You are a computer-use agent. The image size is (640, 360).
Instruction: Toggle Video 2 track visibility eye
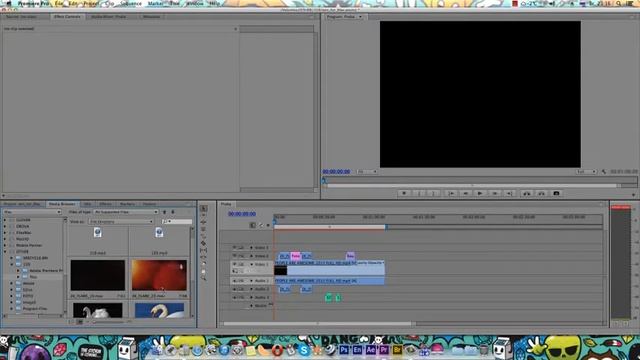234,256
